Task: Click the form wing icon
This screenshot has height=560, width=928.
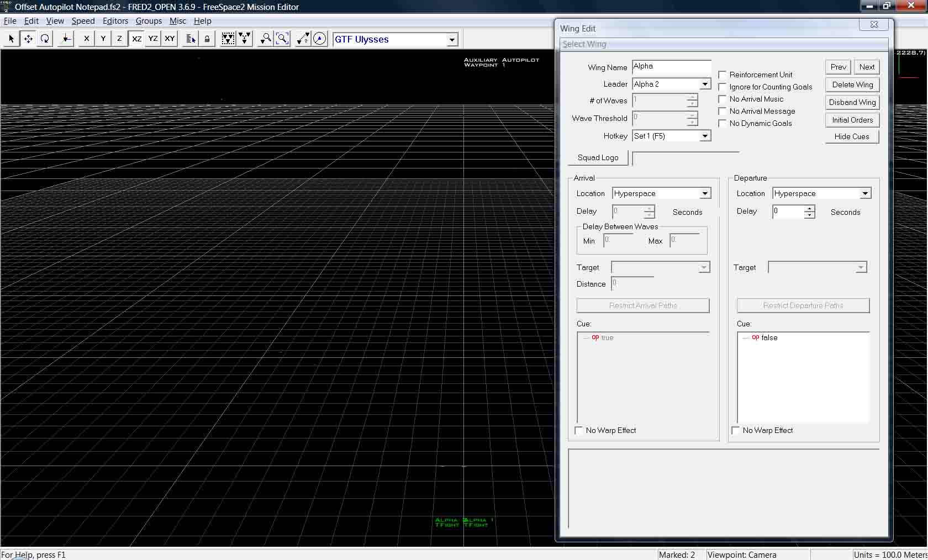Action: point(228,39)
